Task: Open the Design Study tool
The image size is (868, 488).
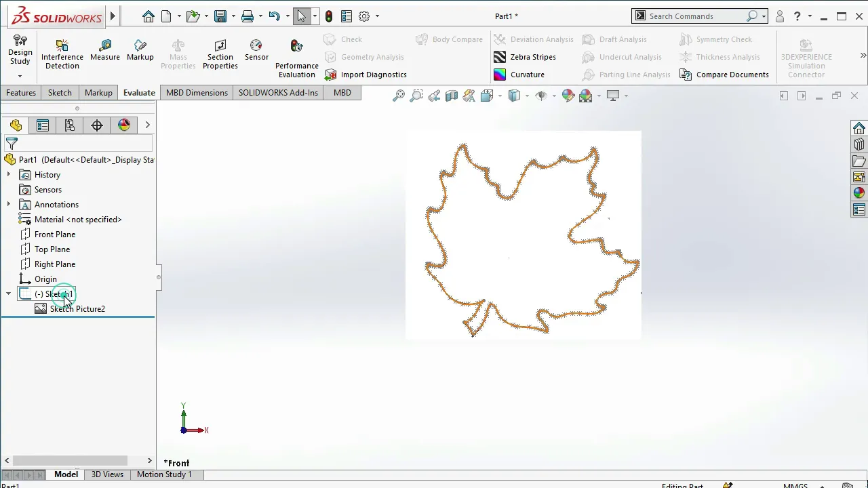Action: tap(20, 51)
